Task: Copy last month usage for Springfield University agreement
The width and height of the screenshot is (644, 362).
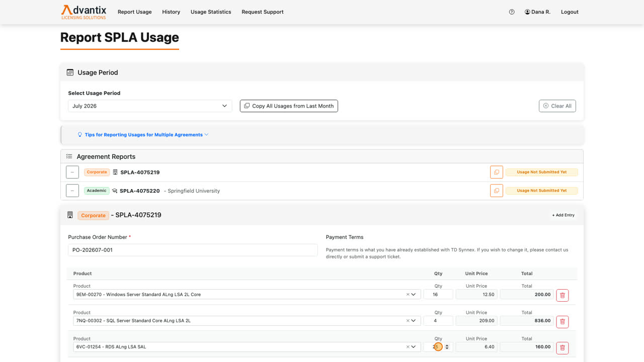Action: coord(497,191)
